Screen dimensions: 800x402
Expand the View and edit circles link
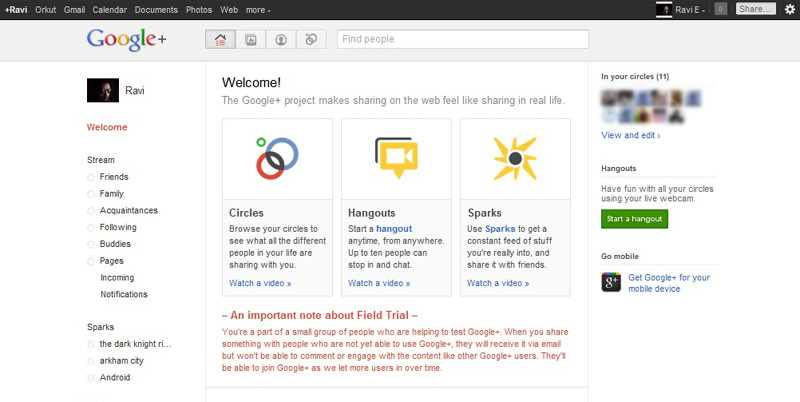tap(630, 135)
